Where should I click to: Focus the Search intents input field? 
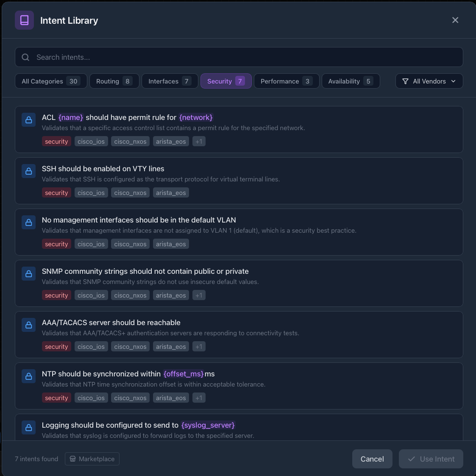point(246,57)
